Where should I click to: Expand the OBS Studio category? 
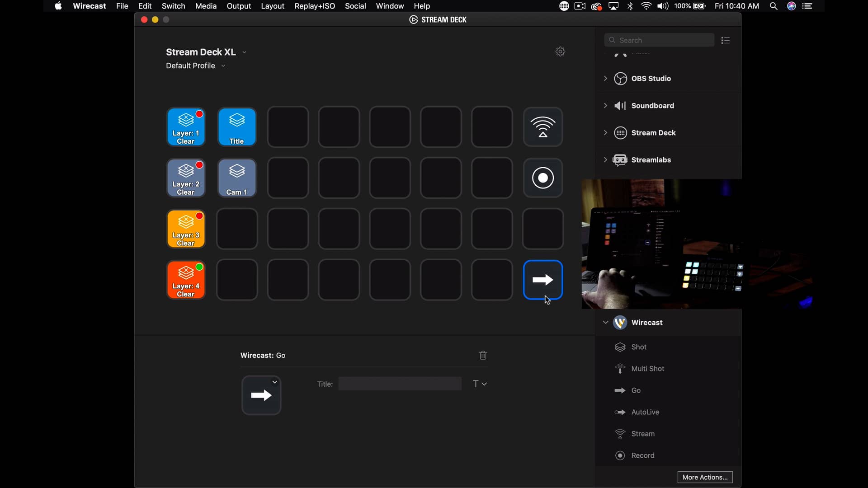606,79
